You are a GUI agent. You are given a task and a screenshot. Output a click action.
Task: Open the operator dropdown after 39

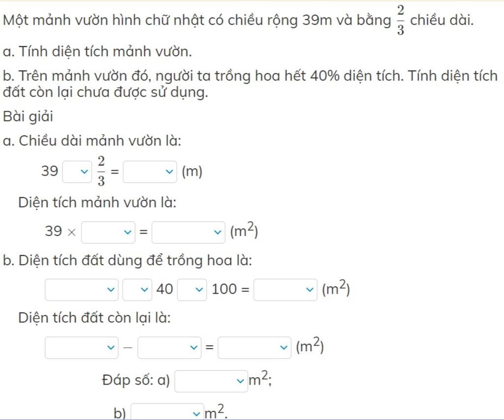pos(77,172)
